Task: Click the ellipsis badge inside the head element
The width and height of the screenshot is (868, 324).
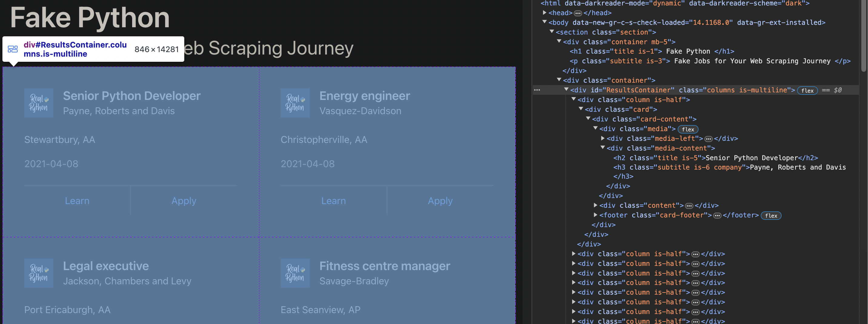Action: coord(578,13)
